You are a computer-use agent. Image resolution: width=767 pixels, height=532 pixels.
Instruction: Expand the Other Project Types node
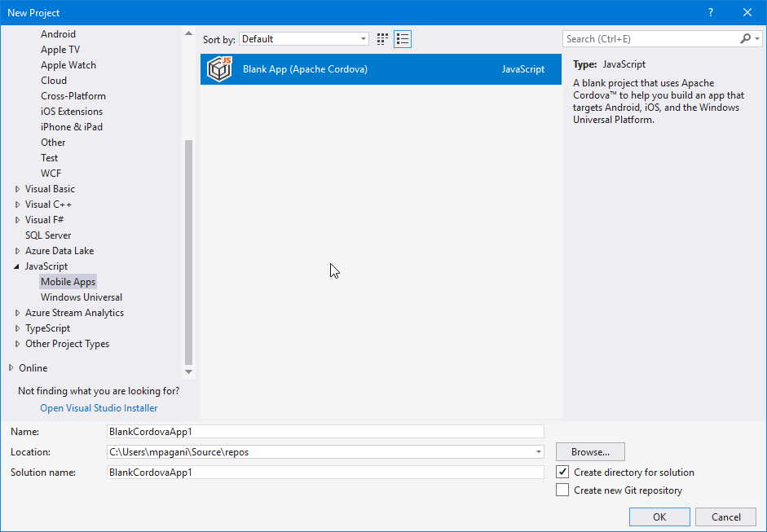[x=18, y=344]
